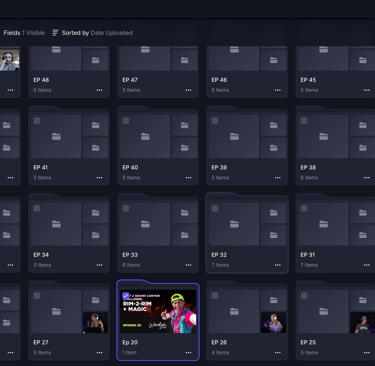
Task: Open the EP 47 folder name
Action: pyautogui.click(x=130, y=80)
